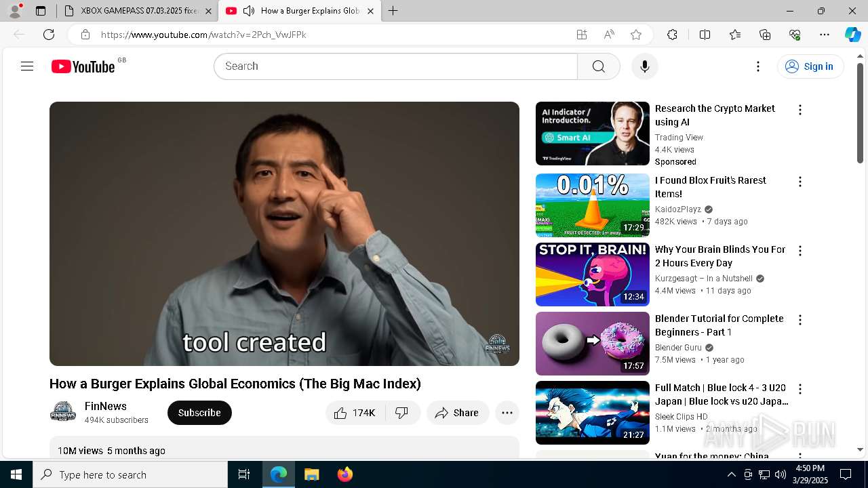This screenshot has height=488, width=868.
Task: Close the XBOX GAMEPASS tab
Action: [x=208, y=11]
